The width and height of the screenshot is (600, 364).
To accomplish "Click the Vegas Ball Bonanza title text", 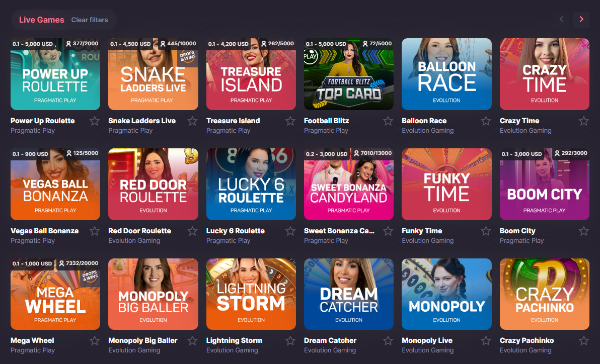I will pyautogui.click(x=44, y=231).
